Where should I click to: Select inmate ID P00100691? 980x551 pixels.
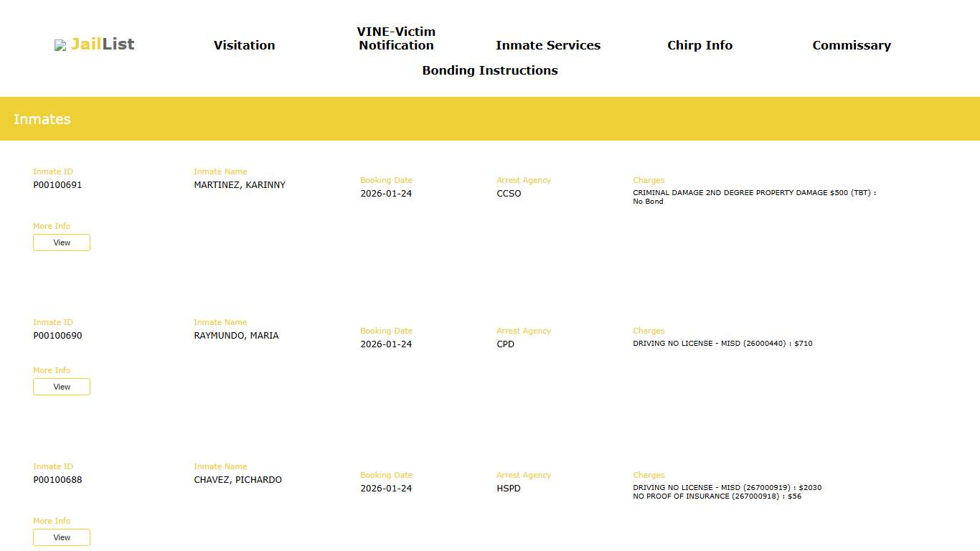click(57, 185)
